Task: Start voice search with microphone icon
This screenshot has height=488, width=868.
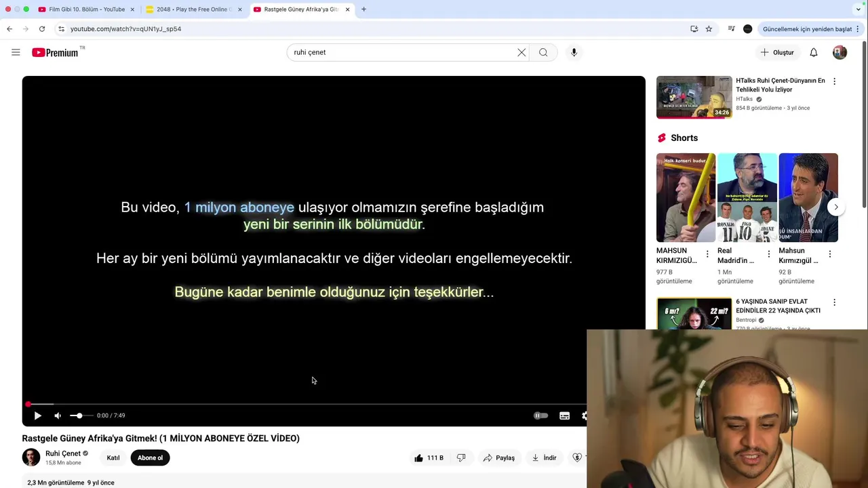Action: pos(574,52)
